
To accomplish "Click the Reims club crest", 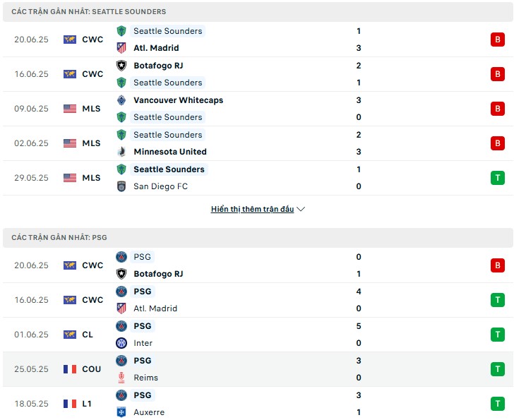I will coord(121,378).
